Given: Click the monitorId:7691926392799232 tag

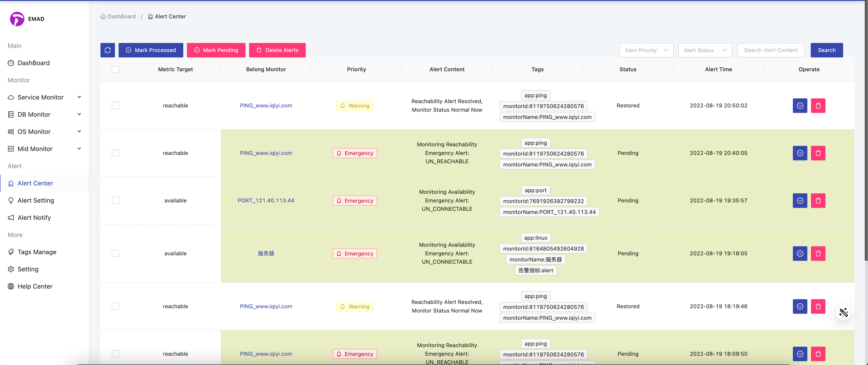Looking at the screenshot, I should 543,201.
